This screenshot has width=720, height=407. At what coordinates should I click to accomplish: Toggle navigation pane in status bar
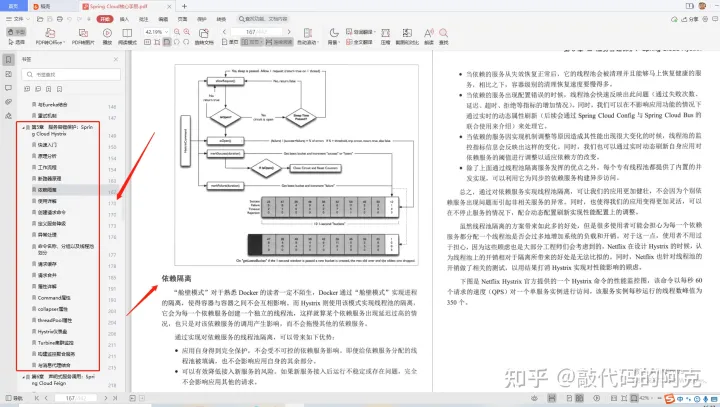pos(14,398)
